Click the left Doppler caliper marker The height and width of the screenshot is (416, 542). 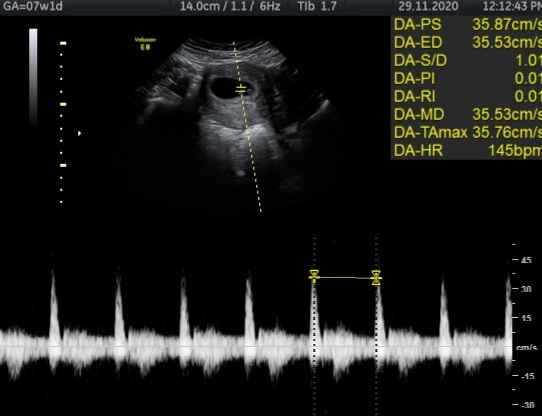point(314,276)
